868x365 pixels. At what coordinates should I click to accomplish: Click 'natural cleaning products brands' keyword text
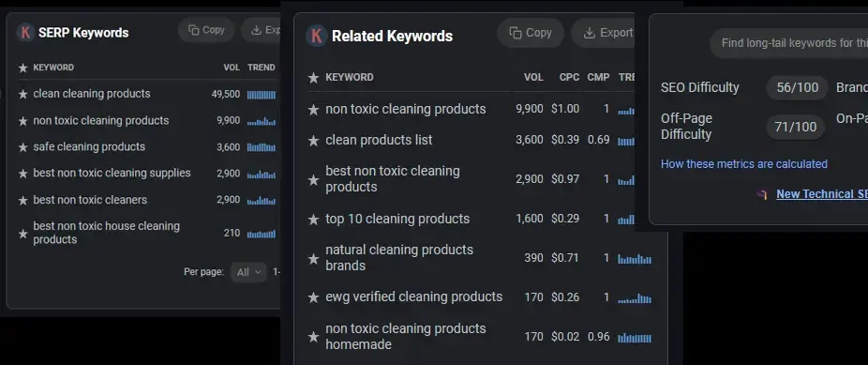pyautogui.click(x=399, y=257)
